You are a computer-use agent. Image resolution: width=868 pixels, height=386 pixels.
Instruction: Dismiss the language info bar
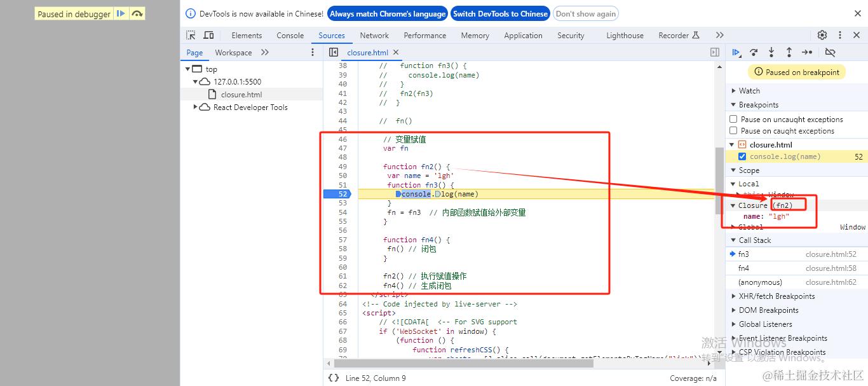857,13
